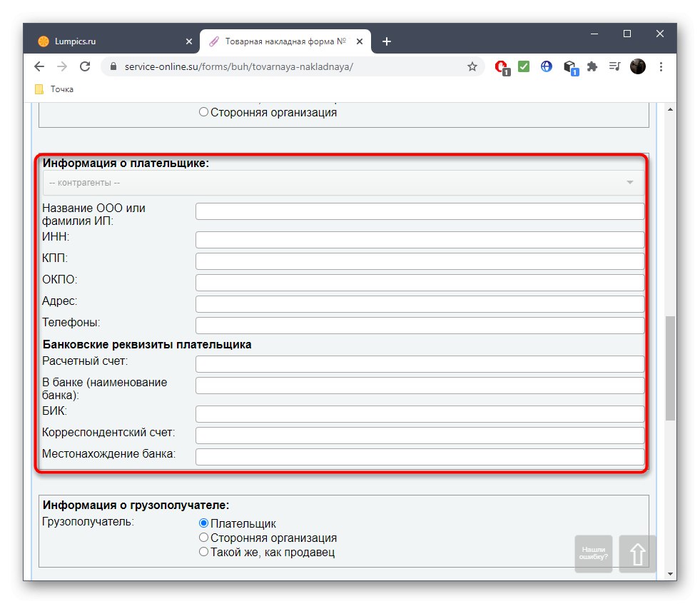Choose 'Сторонняя организация' for the consignee
700x604 pixels.
tap(203, 538)
